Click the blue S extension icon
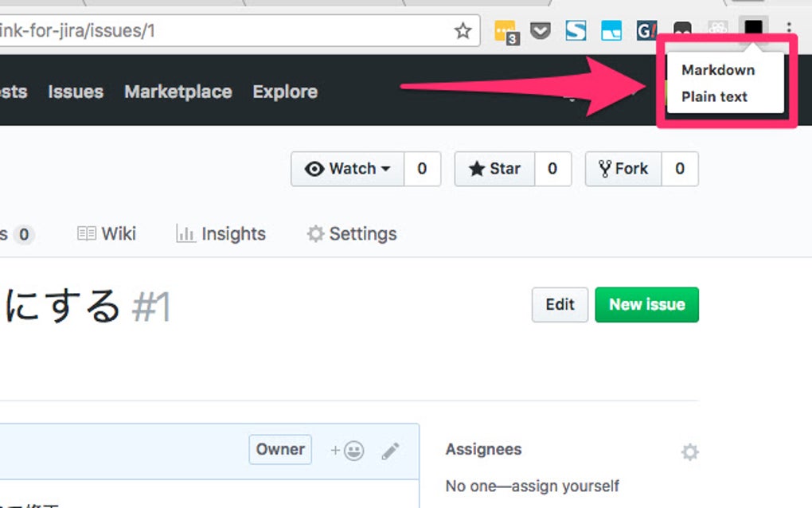The height and width of the screenshot is (508, 812). (x=576, y=31)
